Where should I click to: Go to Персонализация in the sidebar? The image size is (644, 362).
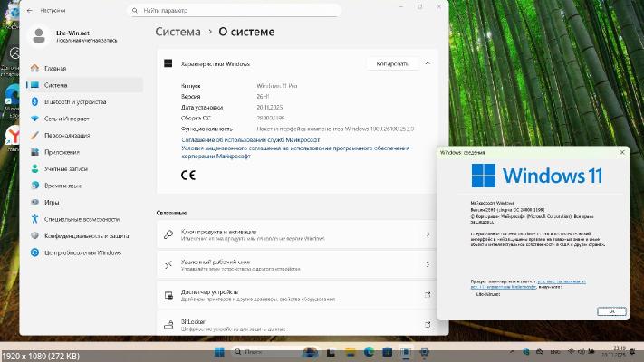point(67,135)
